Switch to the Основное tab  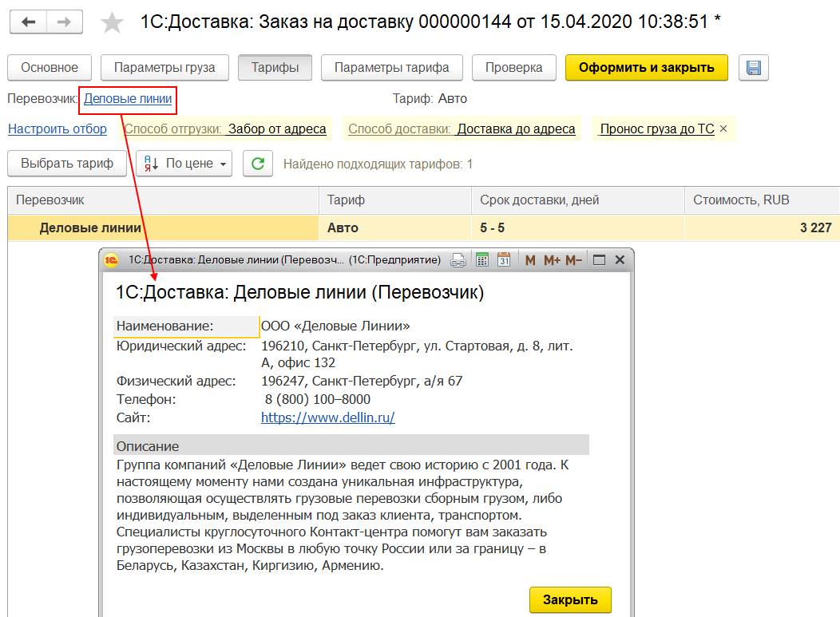[x=50, y=68]
